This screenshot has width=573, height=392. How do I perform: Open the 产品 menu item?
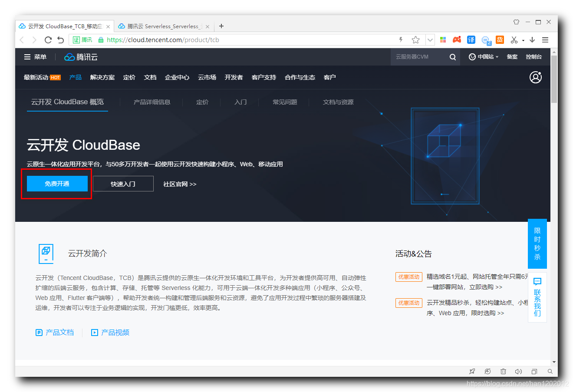[75, 77]
